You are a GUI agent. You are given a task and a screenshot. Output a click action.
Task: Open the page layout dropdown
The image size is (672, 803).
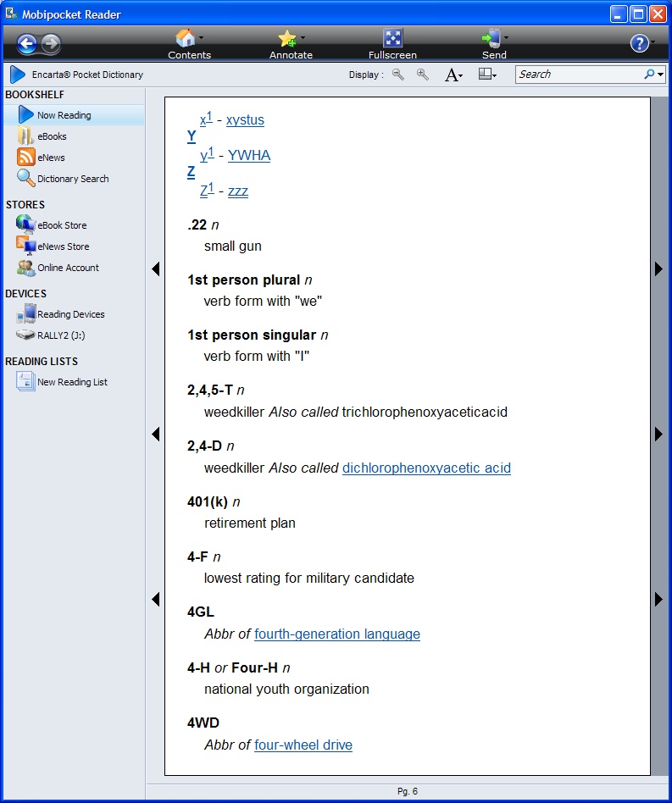(487, 75)
